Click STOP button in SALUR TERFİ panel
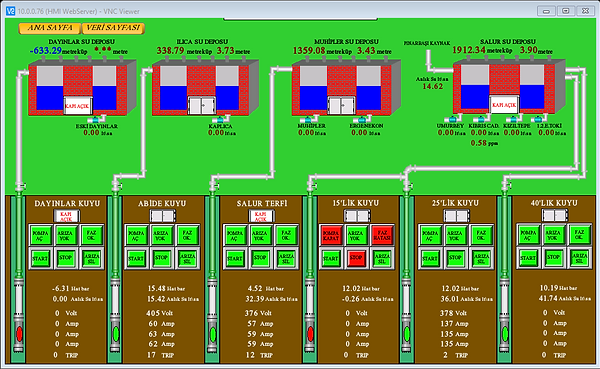Screen dimensions: 600x369 click(x=259, y=258)
